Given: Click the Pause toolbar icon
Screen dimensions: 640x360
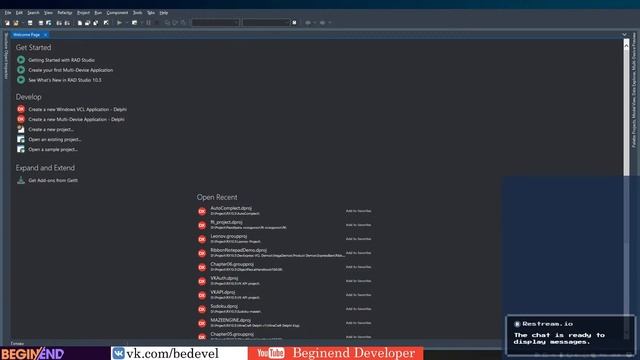Looking at the screenshot, I should click(x=149, y=23).
